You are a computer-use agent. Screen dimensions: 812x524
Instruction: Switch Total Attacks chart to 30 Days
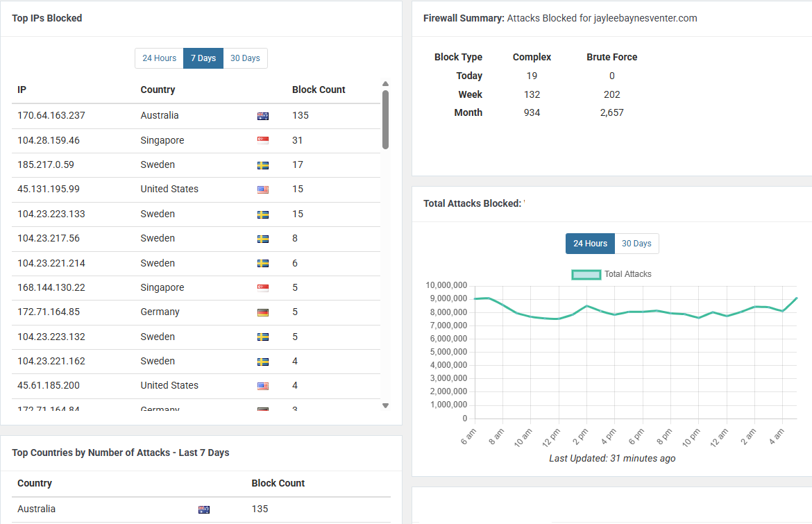click(636, 244)
